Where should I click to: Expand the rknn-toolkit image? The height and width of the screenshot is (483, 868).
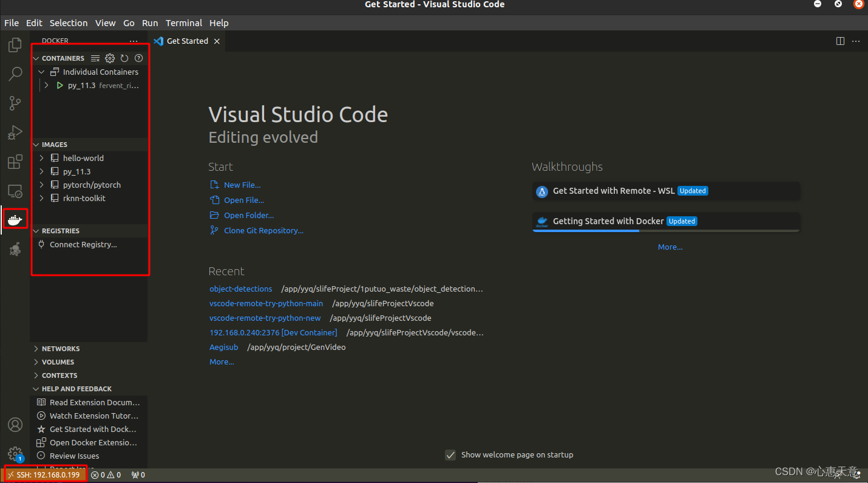(42, 198)
